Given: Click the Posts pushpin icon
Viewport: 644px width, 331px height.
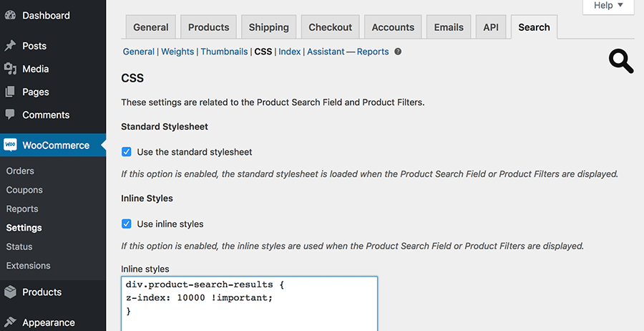Looking at the screenshot, I should coord(10,46).
